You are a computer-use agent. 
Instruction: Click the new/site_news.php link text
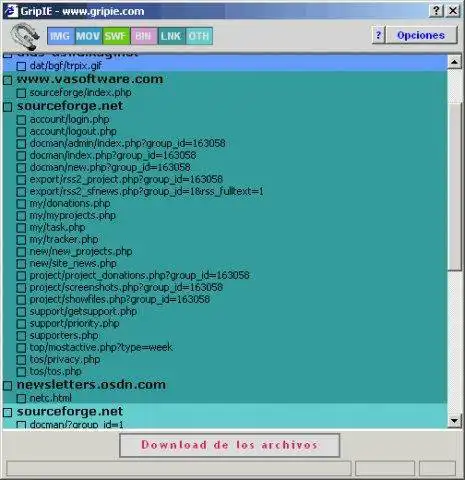[x=73, y=263]
